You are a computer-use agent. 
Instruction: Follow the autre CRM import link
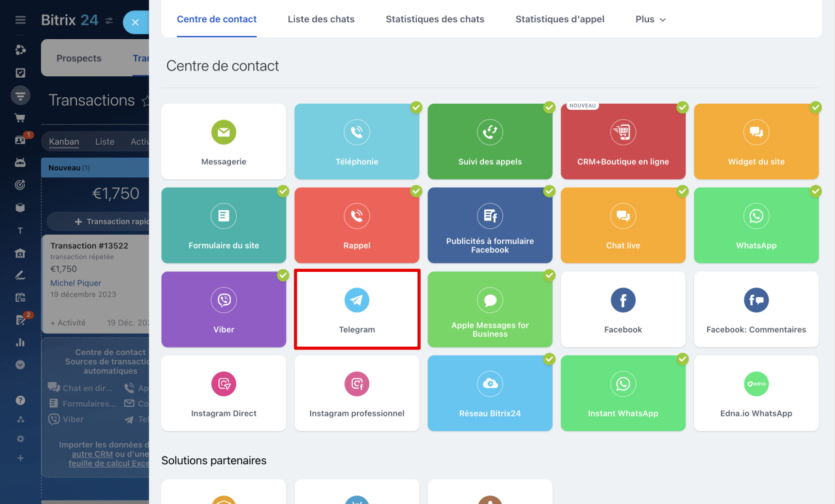(91, 454)
